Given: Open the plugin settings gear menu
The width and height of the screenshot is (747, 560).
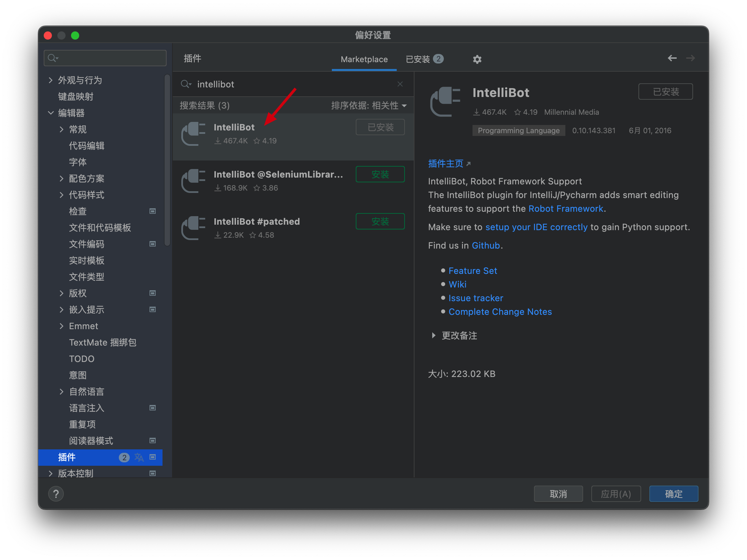Looking at the screenshot, I should (477, 59).
